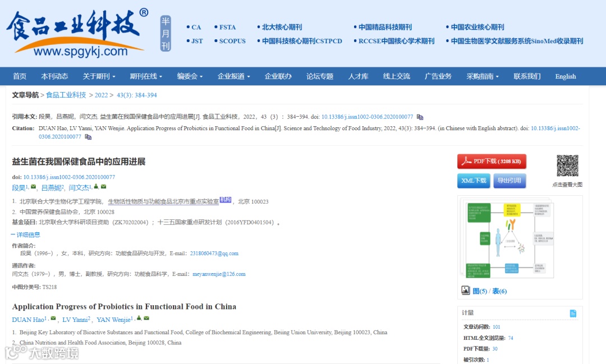Open 联系我们 menu item
The height and width of the screenshot is (364, 606).
[527, 76]
